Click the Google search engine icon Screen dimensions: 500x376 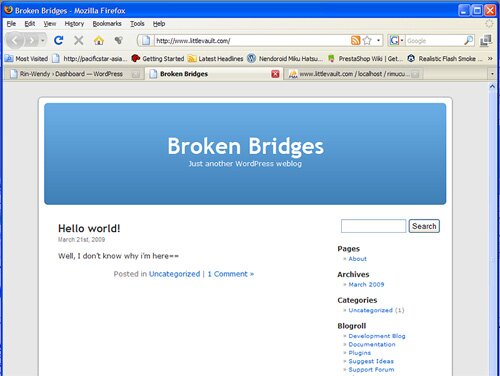pos(394,41)
